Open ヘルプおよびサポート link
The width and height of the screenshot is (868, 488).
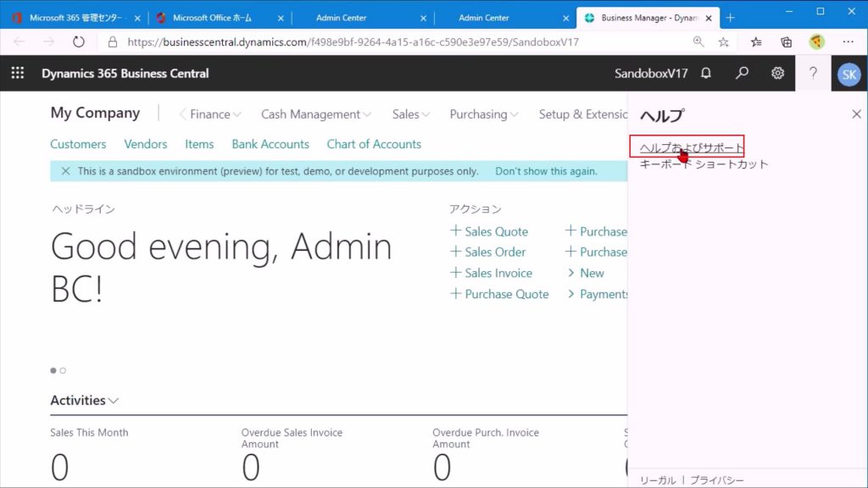click(x=692, y=147)
